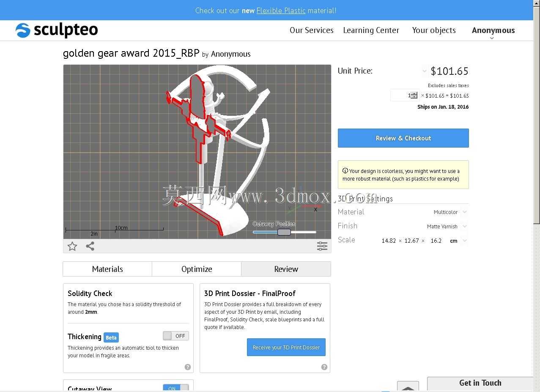Open help icon in 3D Print Dossier panel

(324, 367)
